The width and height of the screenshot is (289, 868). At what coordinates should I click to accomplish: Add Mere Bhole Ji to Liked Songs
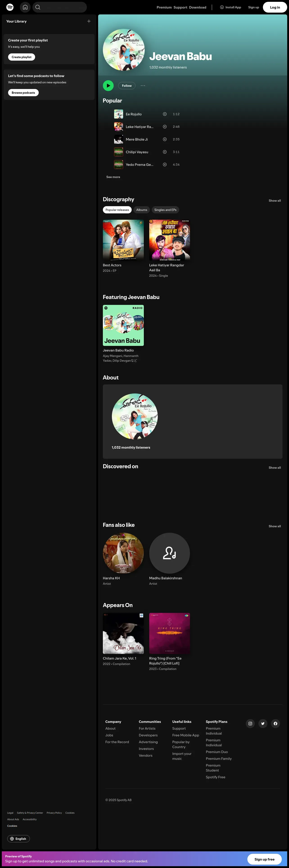[165, 139]
